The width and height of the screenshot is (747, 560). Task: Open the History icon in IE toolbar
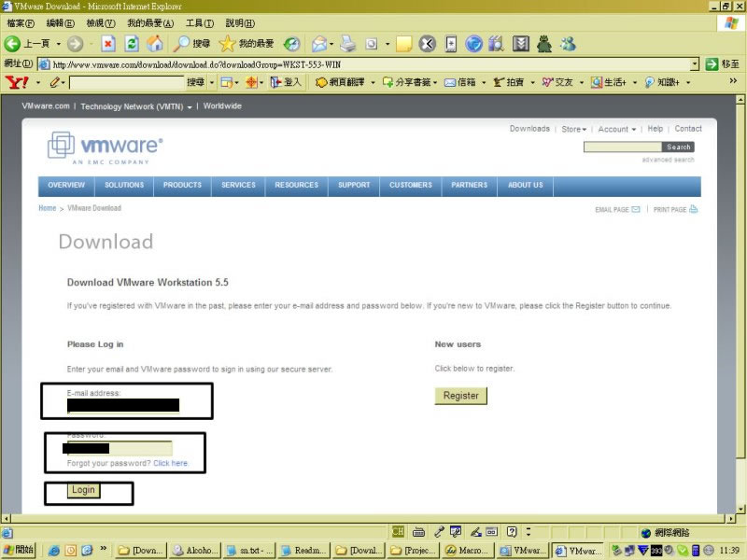pos(291,44)
